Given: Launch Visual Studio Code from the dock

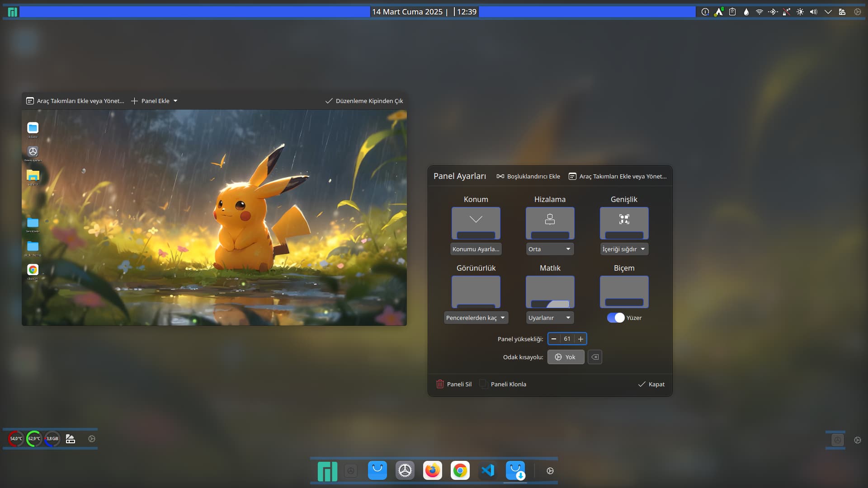Looking at the screenshot, I should click(488, 470).
